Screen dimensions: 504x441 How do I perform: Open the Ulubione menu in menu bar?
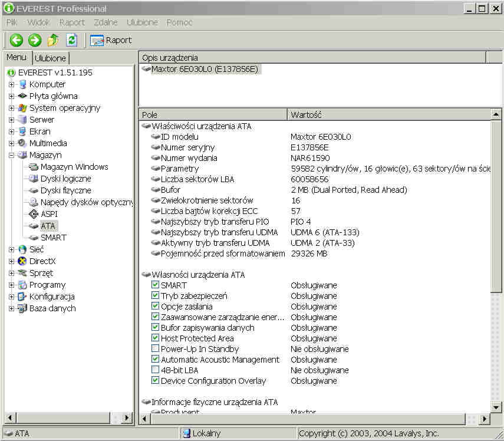point(142,22)
